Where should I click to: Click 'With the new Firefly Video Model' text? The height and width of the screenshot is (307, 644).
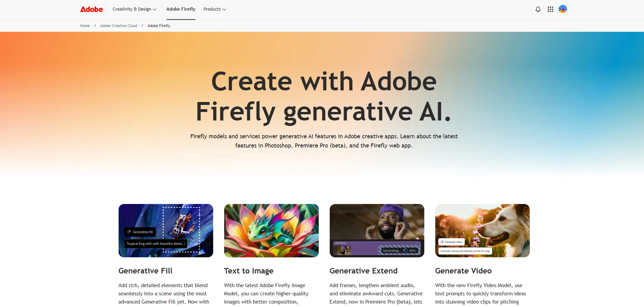[481, 294]
